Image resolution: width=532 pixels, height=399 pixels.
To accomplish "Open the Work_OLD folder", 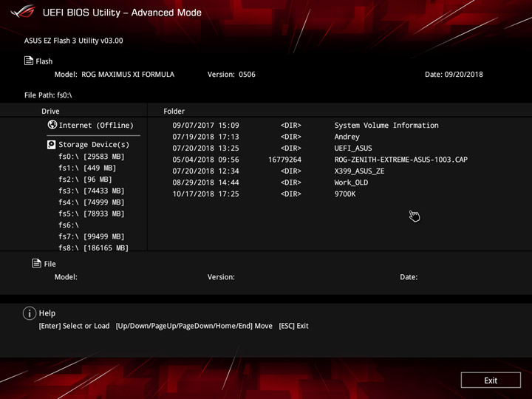I will point(351,183).
